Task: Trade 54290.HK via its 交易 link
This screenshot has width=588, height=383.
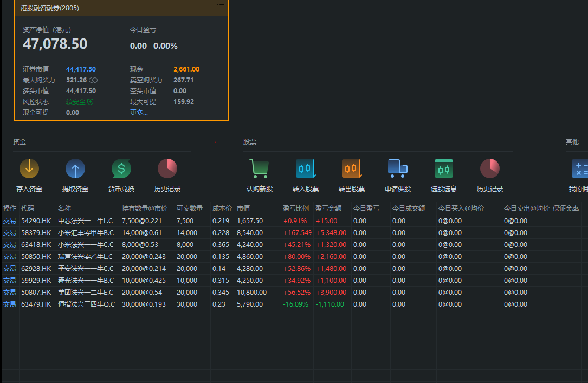Action: pos(9,221)
